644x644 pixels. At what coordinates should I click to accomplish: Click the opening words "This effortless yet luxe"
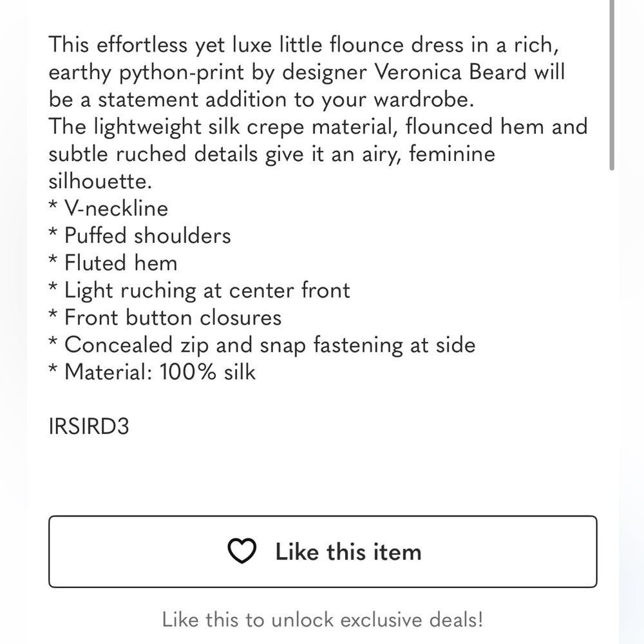point(160,45)
